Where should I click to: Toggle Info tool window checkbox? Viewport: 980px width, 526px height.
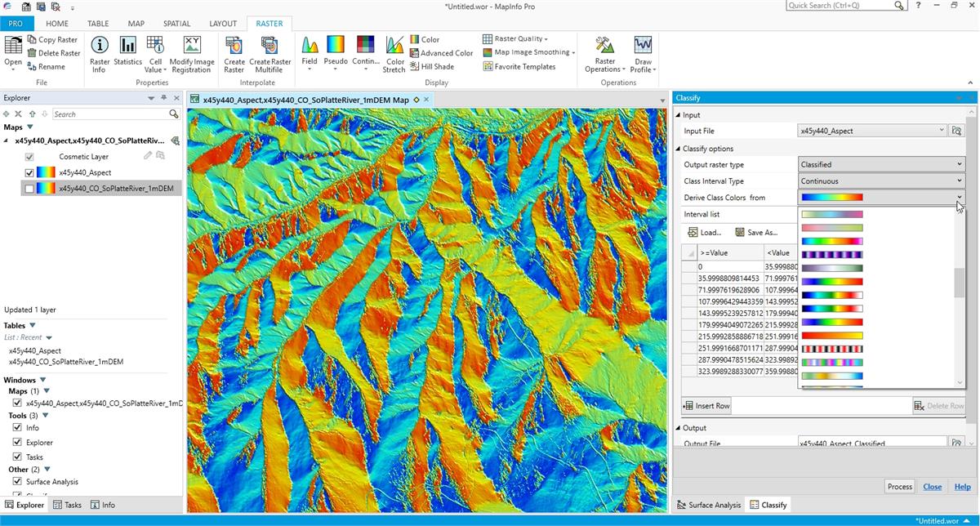[x=17, y=428]
